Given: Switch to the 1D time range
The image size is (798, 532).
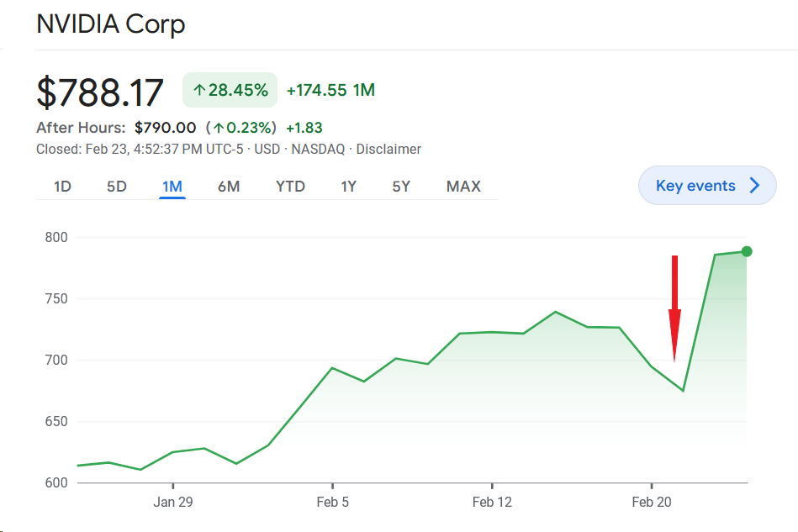Looking at the screenshot, I should pyautogui.click(x=62, y=187).
